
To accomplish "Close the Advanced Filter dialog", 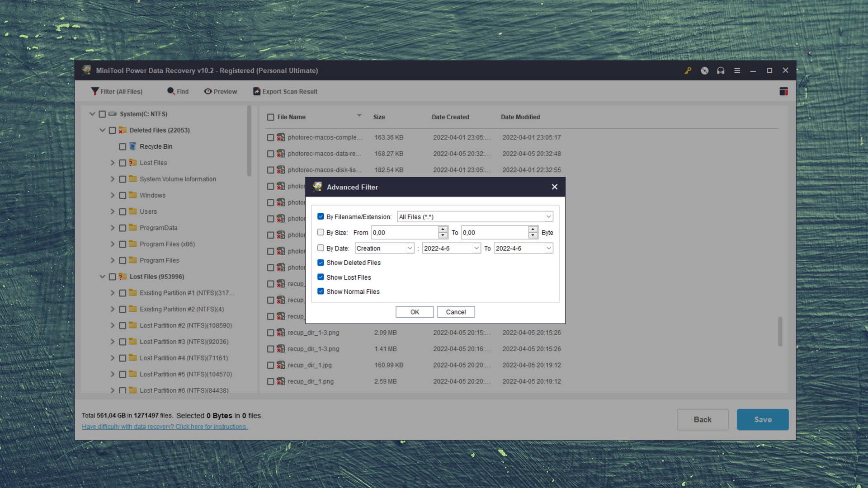I will pyautogui.click(x=554, y=187).
